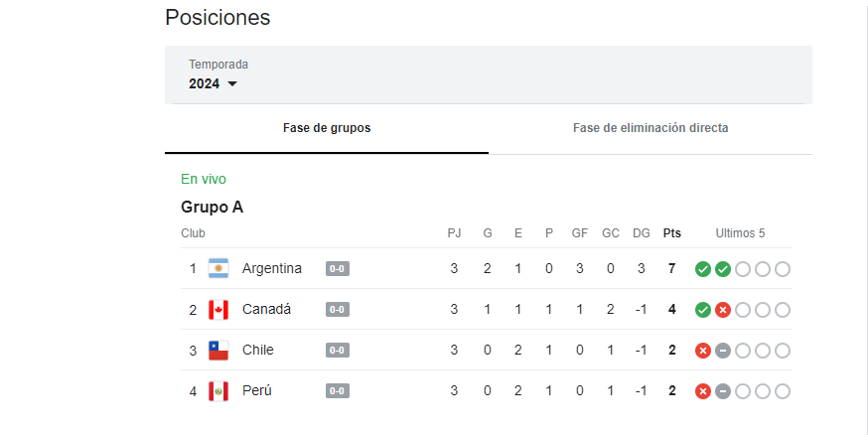Click Canada's last empty match circle
Viewport: 868px width, 435px height.
783,310
